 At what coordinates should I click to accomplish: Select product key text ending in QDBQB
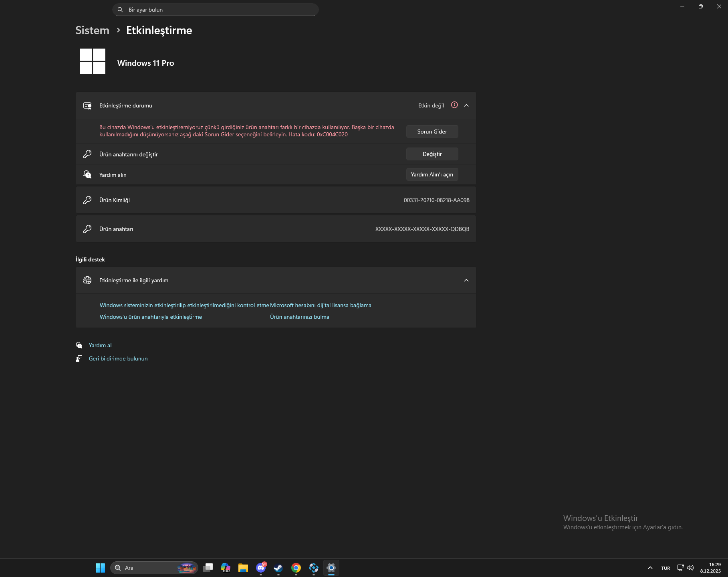(x=422, y=229)
